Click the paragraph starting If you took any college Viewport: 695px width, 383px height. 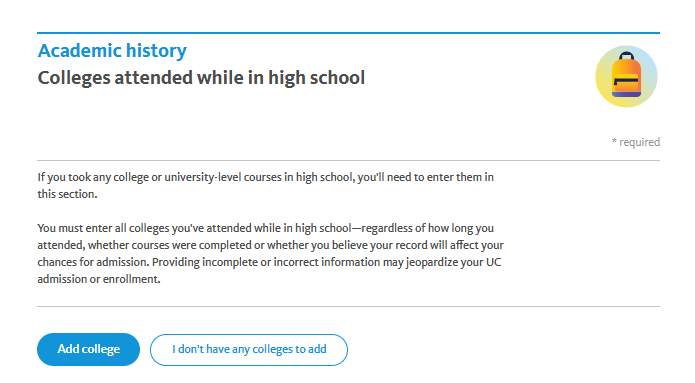click(x=266, y=185)
